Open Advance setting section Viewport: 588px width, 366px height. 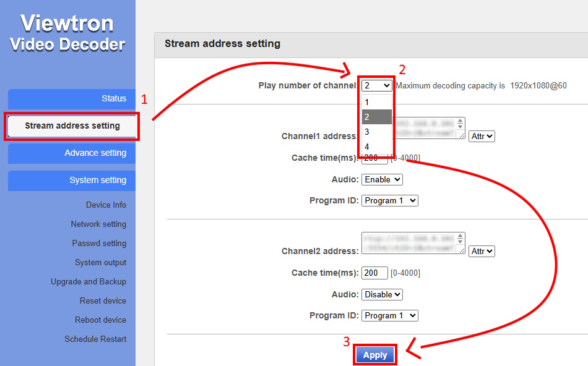(x=72, y=153)
